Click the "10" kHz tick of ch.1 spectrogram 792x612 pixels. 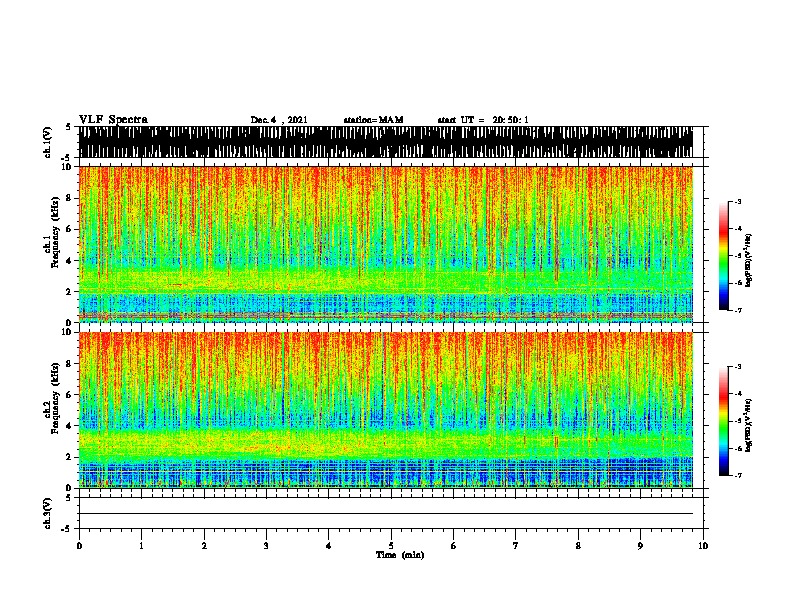click(68, 167)
